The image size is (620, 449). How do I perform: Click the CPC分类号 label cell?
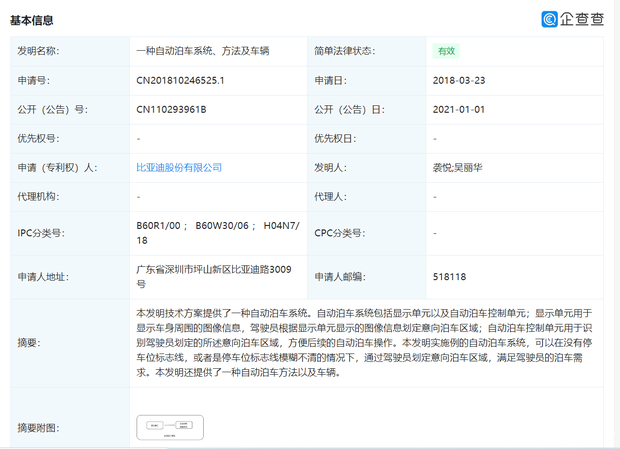[340, 233]
